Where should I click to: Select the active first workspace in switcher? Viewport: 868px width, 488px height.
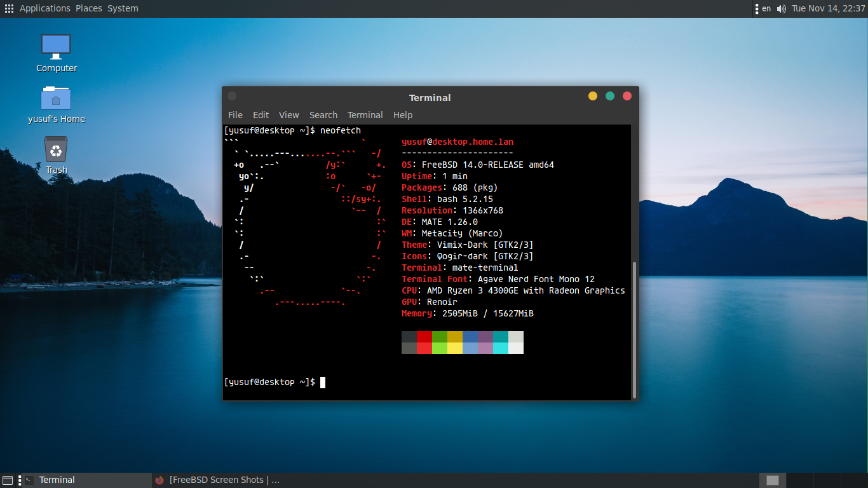pos(773,480)
